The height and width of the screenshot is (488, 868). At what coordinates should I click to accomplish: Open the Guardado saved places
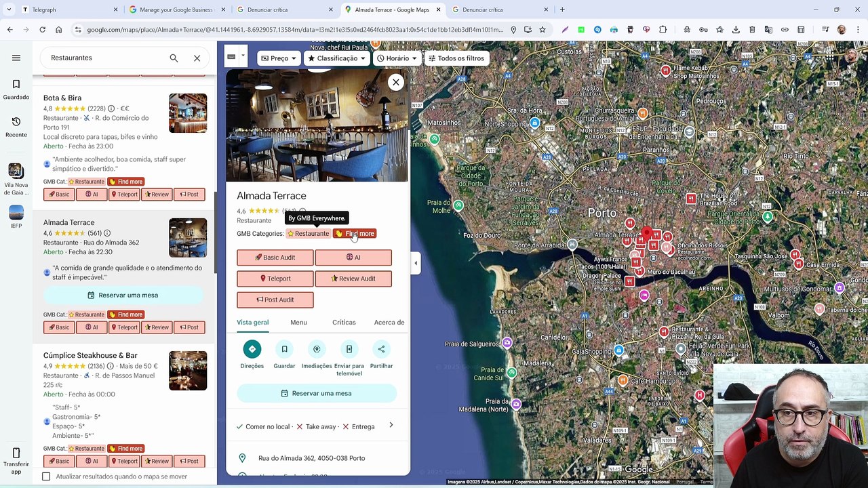pos(16,89)
